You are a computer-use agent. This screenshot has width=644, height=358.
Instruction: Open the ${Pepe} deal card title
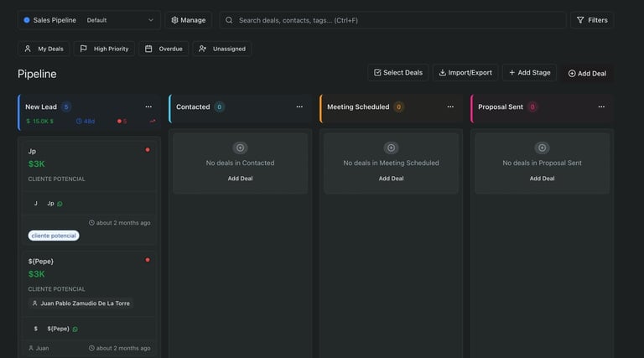click(x=40, y=261)
